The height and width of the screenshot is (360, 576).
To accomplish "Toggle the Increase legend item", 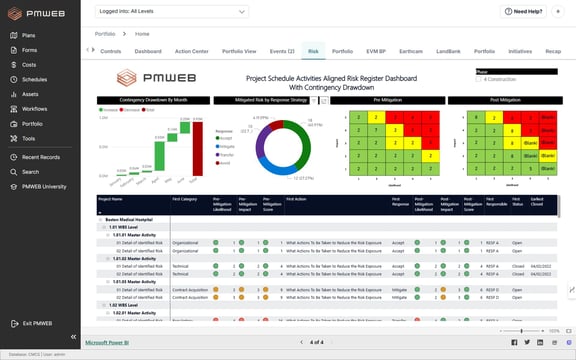I will (x=108, y=110).
